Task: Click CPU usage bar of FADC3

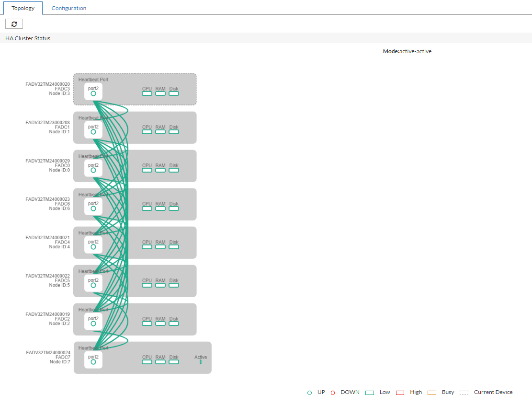Action: click(147, 94)
